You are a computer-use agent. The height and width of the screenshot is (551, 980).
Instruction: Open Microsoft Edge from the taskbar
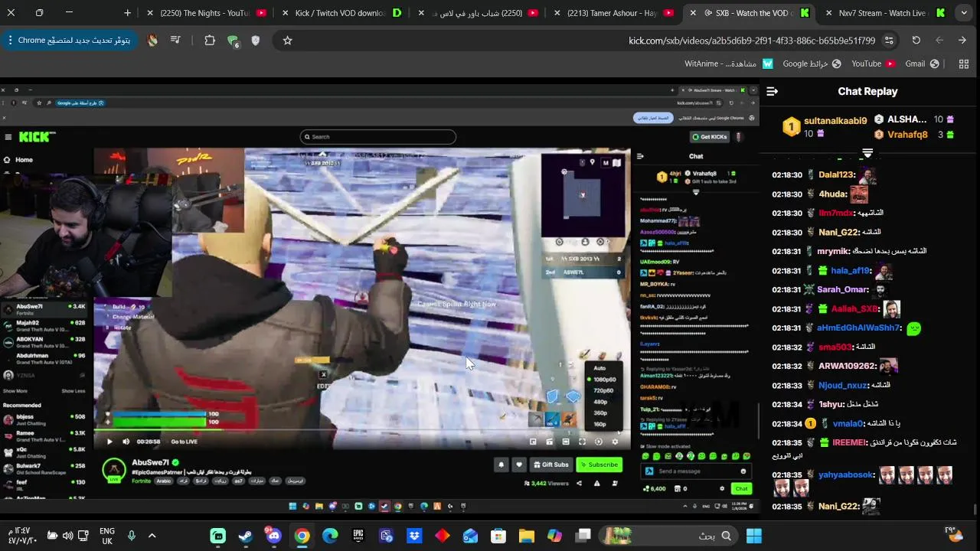(330, 536)
